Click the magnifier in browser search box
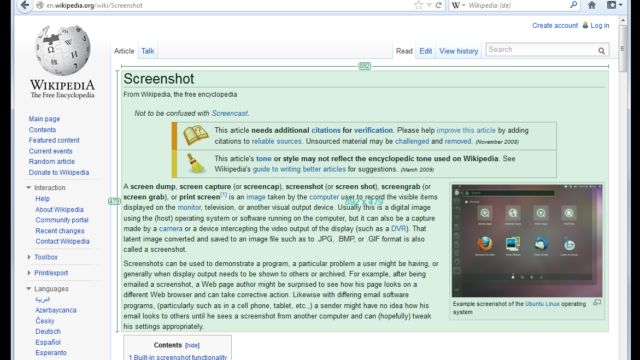The height and width of the screenshot is (360, 640). pos(573,5)
